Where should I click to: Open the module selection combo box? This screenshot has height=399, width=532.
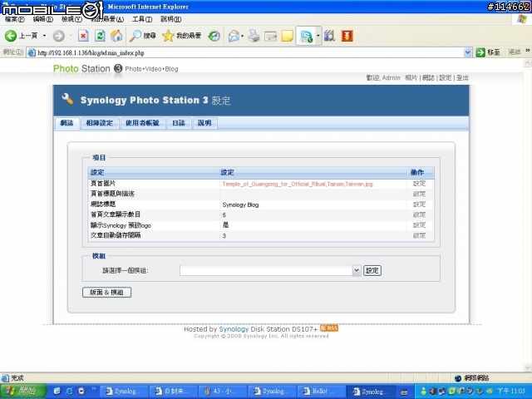pyautogui.click(x=270, y=270)
